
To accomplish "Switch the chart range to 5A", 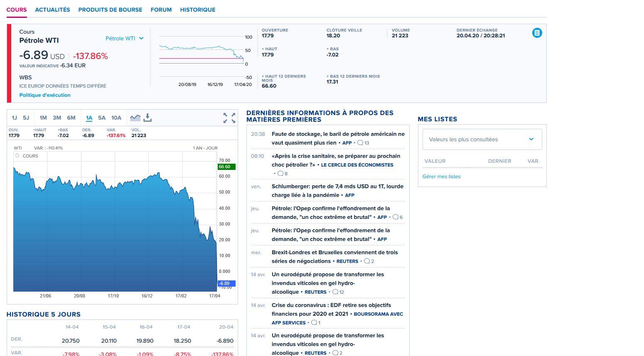I will 102,118.
